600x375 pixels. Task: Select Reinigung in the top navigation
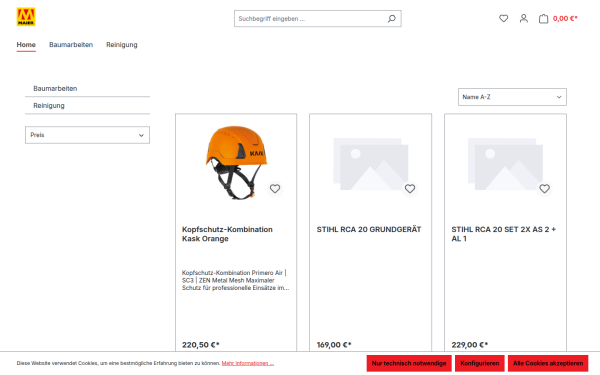click(x=122, y=45)
